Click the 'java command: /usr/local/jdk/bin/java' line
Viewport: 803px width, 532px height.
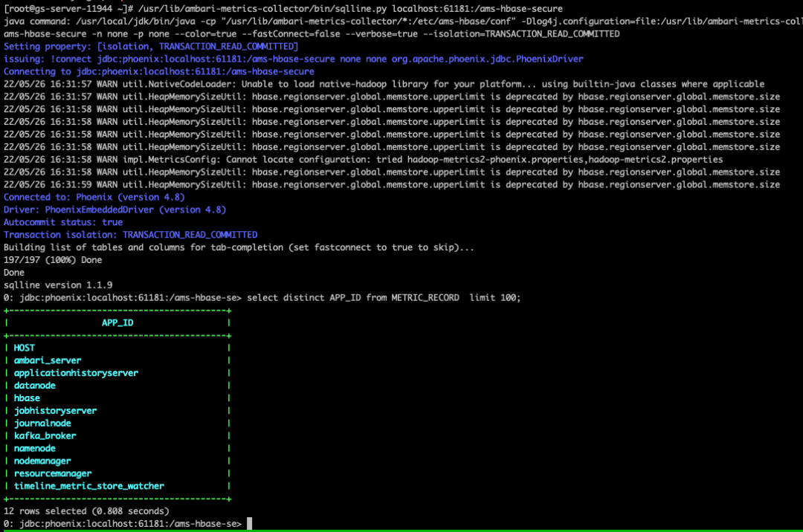(x=403, y=22)
